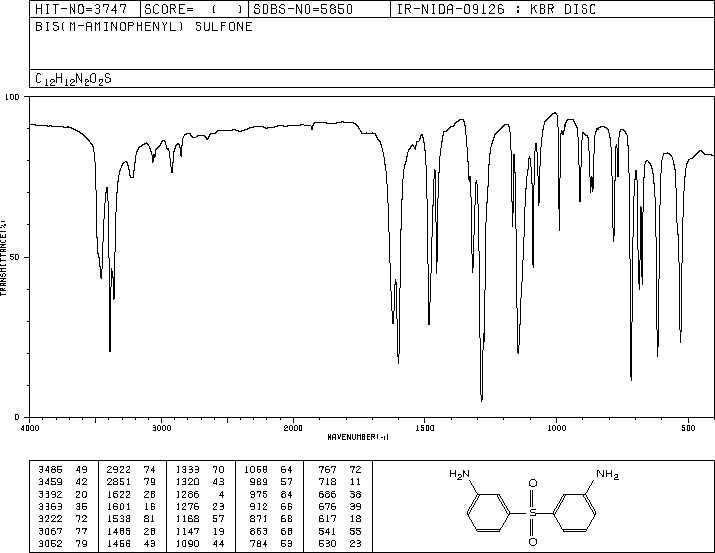
Task: Select peak value 3222 in the table
Action: click(x=51, y=519)
